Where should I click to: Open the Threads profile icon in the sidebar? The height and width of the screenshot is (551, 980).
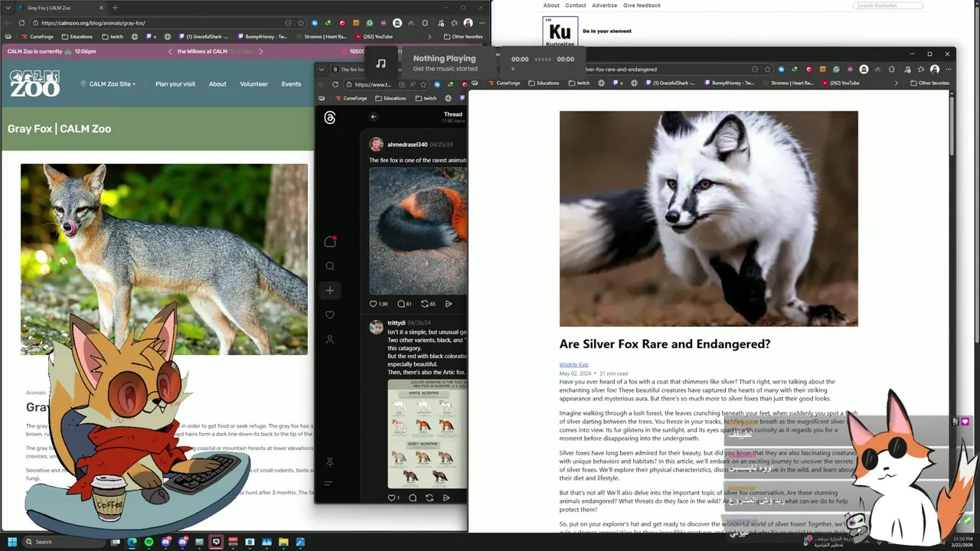330,339
